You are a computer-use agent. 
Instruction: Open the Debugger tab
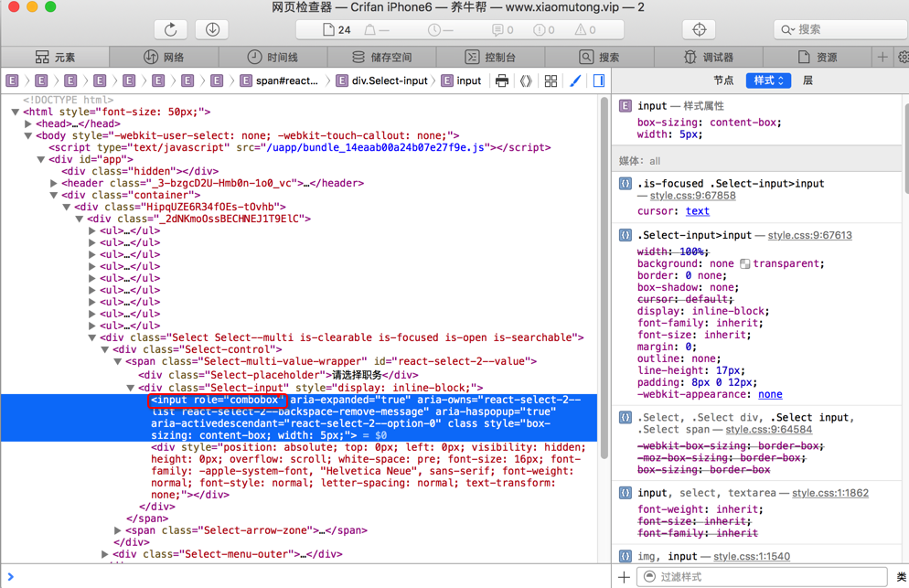[x=709, y=57]
